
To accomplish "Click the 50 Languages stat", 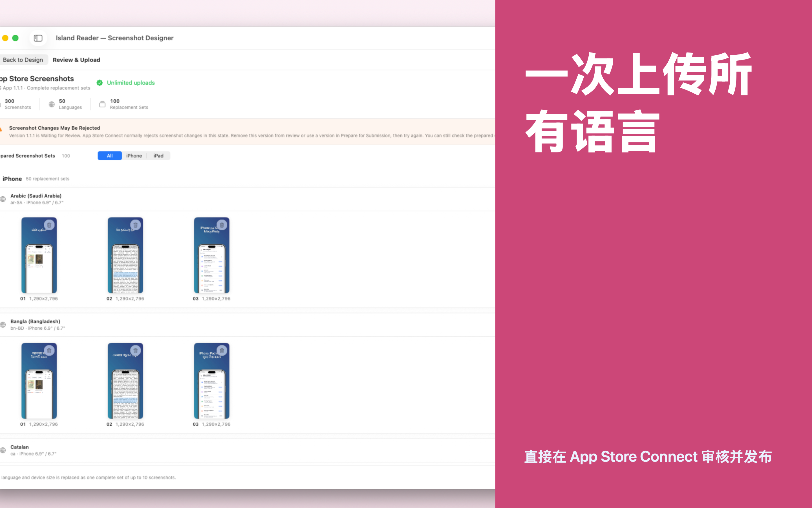I will [x=65, y=104].
